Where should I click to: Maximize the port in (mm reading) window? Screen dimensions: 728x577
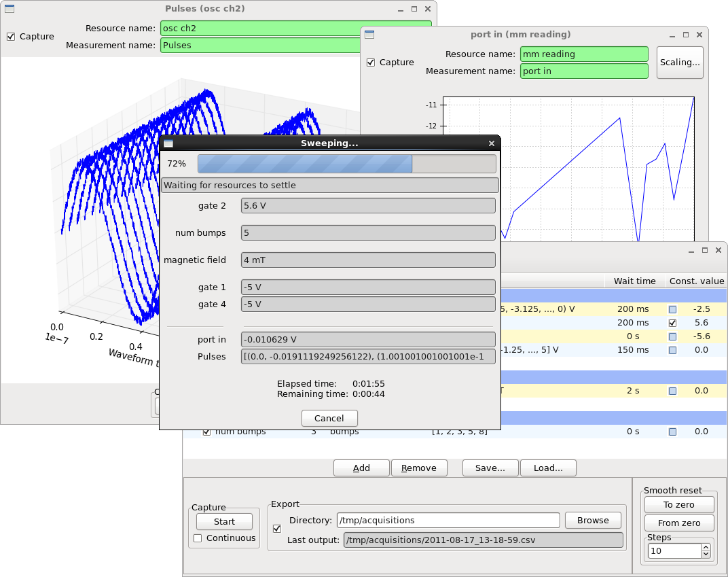click(686, 35)
